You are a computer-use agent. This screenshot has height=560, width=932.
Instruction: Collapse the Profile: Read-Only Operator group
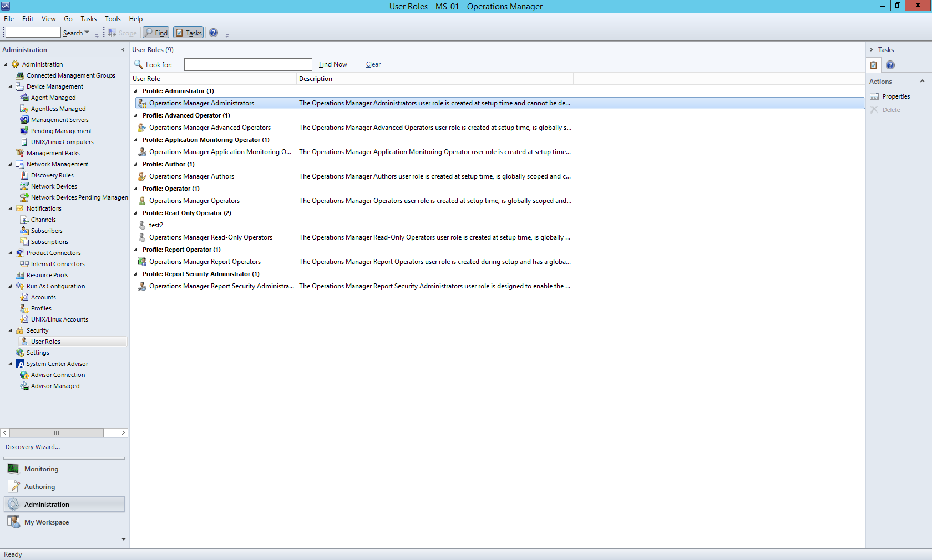click(x=136, y=213)
